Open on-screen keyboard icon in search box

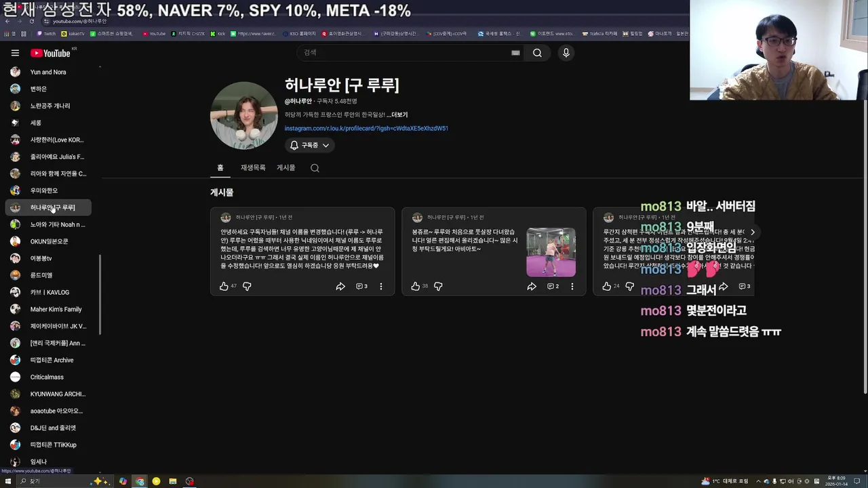click(x=515, y=53)
